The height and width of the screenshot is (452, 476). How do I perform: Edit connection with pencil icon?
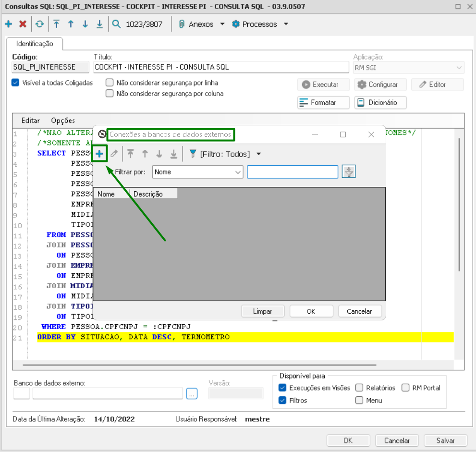pos(114,154)
